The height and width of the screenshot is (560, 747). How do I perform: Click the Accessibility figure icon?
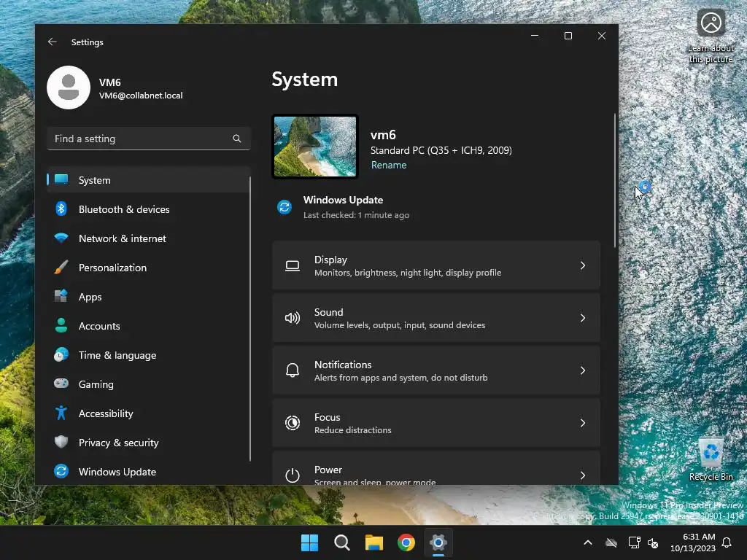61,413
